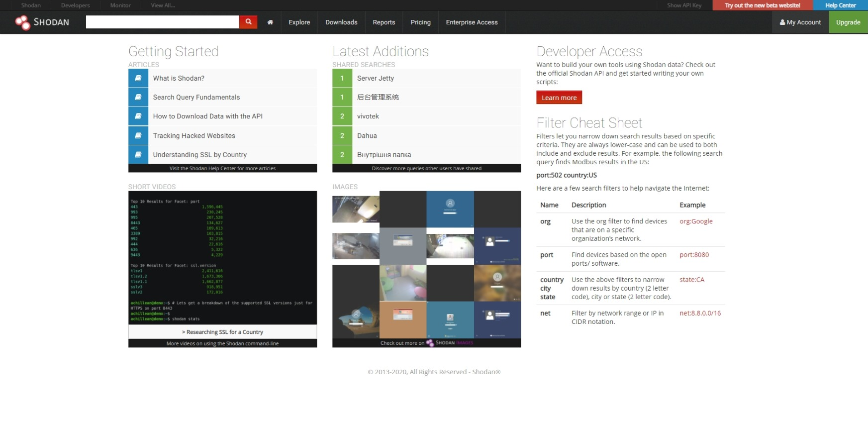868x424 pixels.
Task: Open Understanding SSL by Country article
Action: (200, 155)
